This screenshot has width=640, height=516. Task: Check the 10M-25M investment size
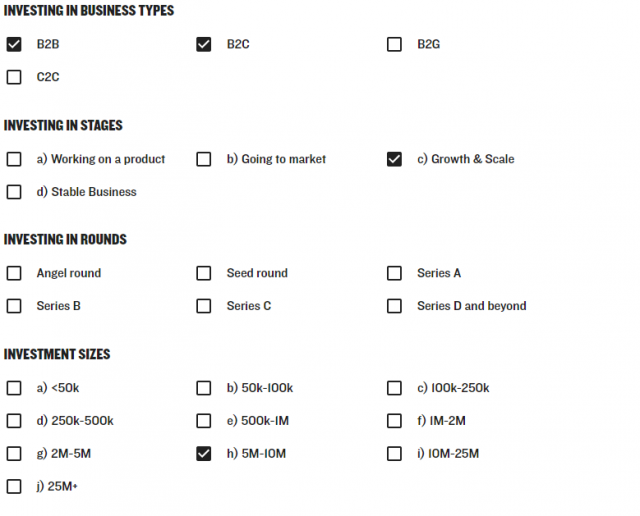395,454
